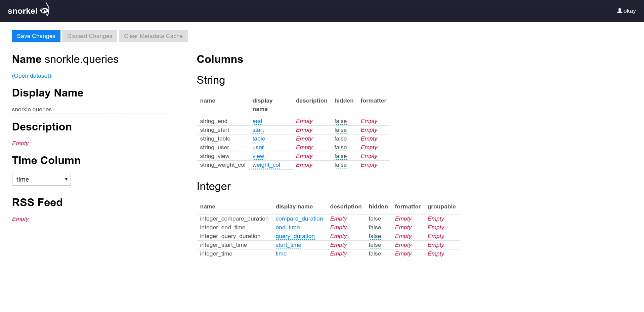Toggle hidden value for integer_time column
The height and width of the screenshot is (312, 644).
pyautogui.click(x=375, y=254)
